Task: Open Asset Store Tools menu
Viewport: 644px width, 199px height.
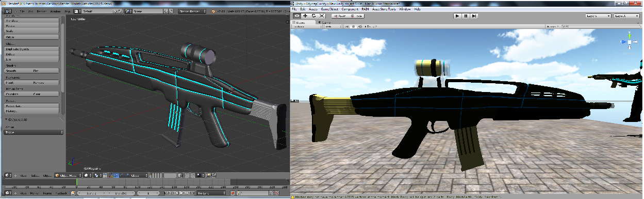Action: tap(384, 9)
